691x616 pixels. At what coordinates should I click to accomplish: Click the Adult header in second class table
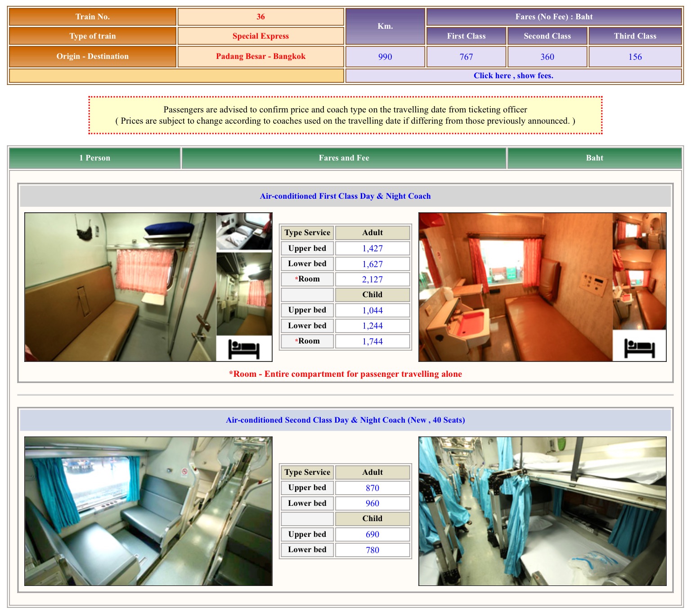click(x=372, y=472)
